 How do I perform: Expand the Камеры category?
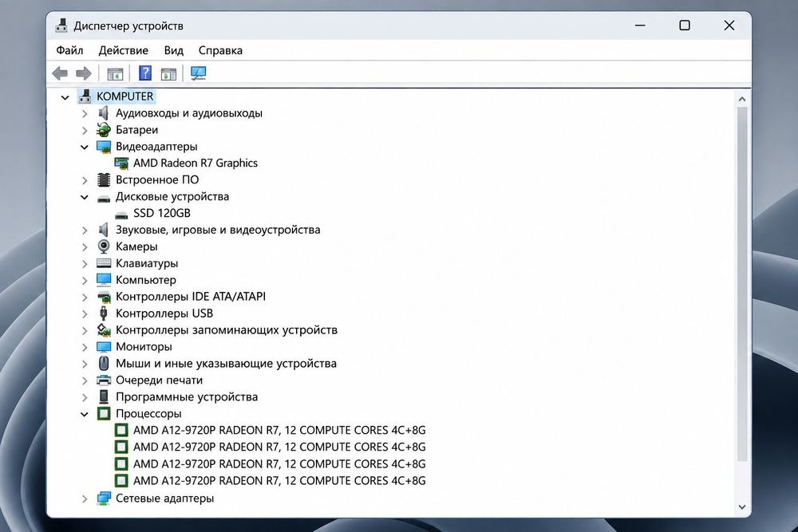click(x=85, y=247)
